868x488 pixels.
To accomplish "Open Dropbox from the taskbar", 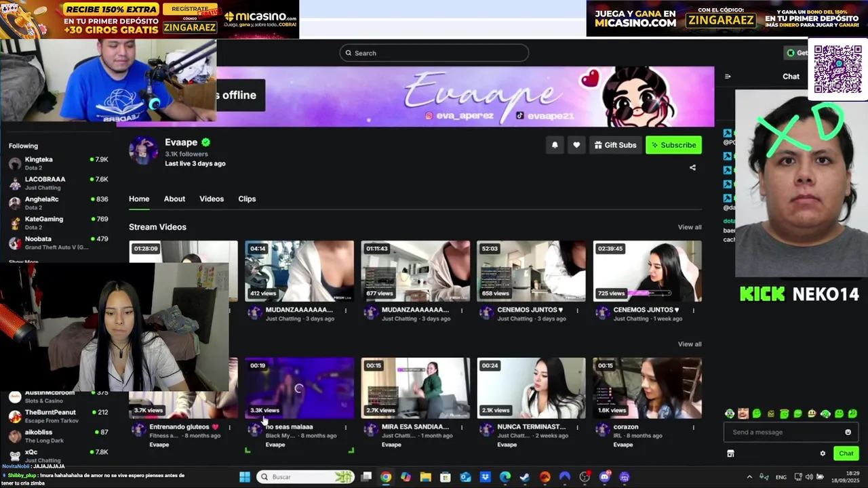I will 486,477.
